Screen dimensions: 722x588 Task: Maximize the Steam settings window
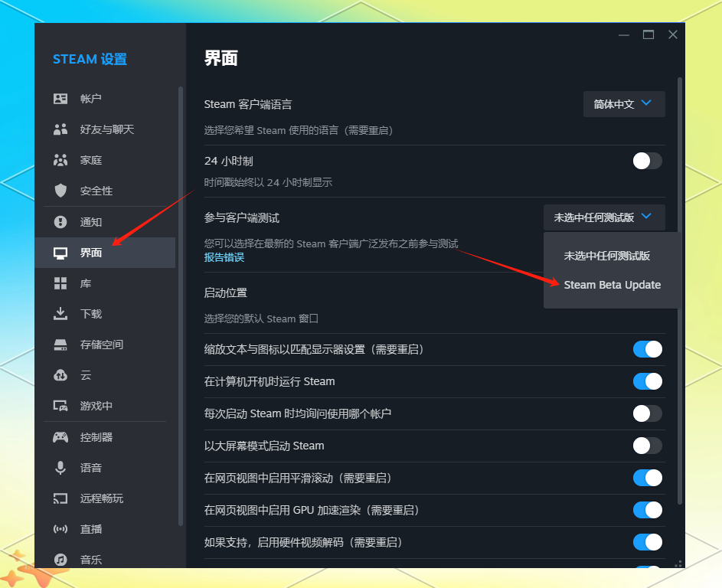648,34
